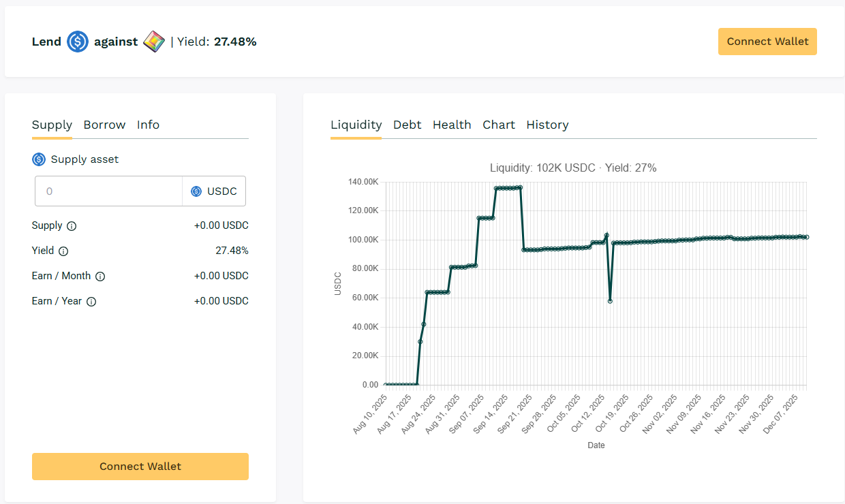Focus the supply amount input field
The height and width of the screenshot is (504, 845).
point(109,191)
